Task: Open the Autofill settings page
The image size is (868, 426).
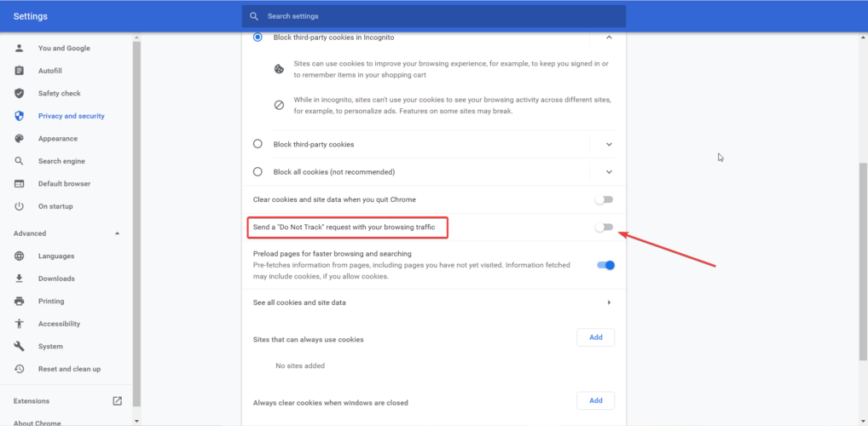Action: tap(49, 71)
